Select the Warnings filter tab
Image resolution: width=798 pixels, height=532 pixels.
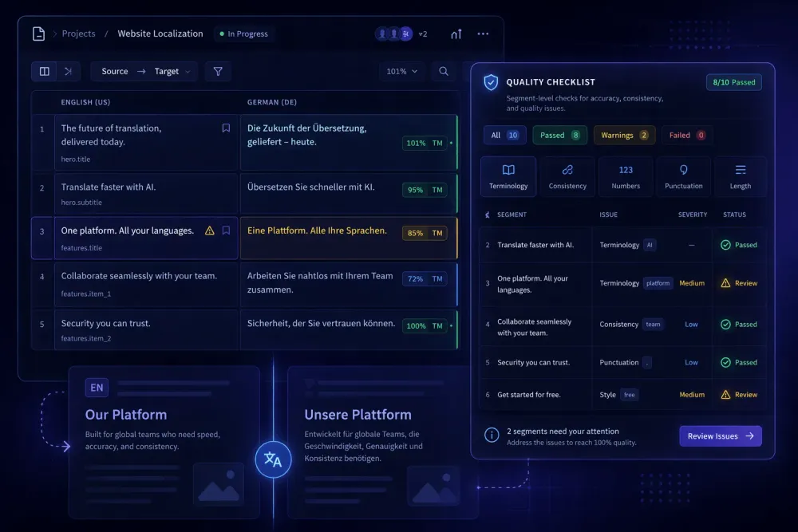pyautogui.click(x=624, y=135)
